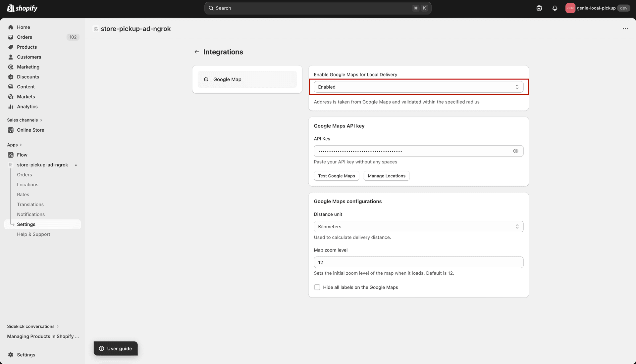636x364 pixels.
Task: Open the Sidekick assistant icon
Action: pyautogui.click(x=539, y=8)
